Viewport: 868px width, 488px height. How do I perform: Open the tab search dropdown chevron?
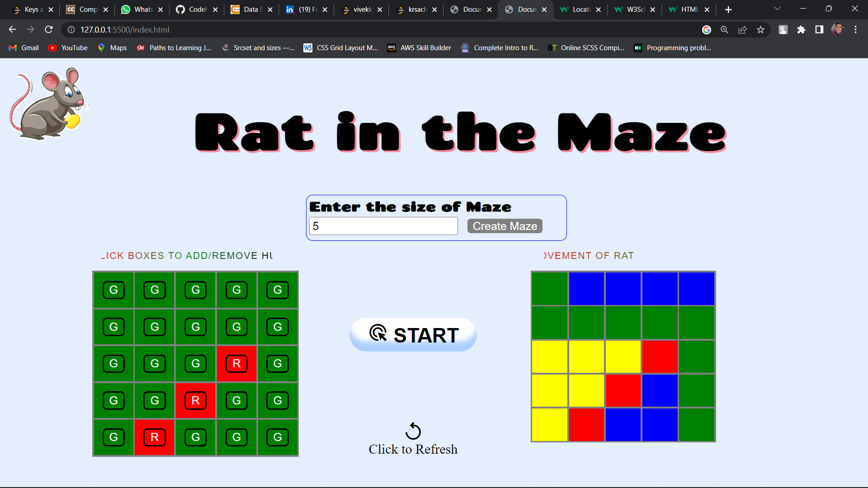point(777,8)
